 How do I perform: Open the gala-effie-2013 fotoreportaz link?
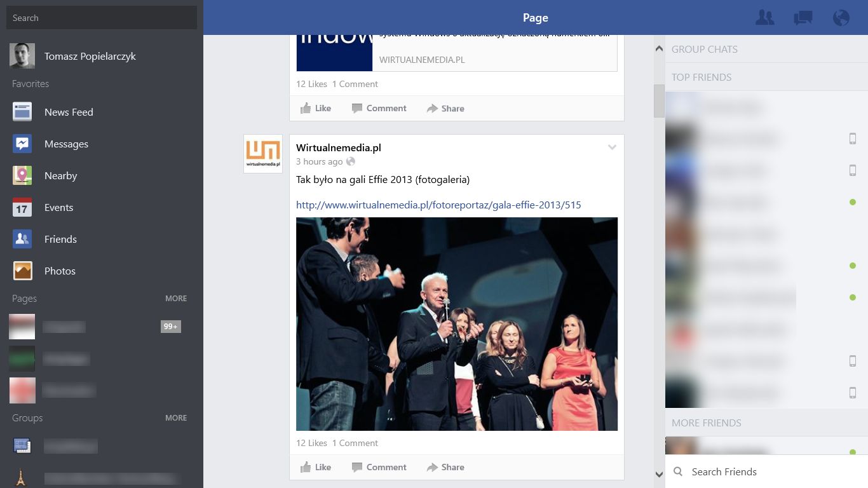click(x=438, y=205)
